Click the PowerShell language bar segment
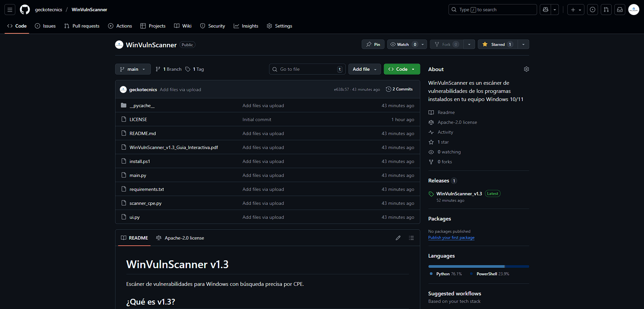The image size is (644, 309). click(517, 266)
